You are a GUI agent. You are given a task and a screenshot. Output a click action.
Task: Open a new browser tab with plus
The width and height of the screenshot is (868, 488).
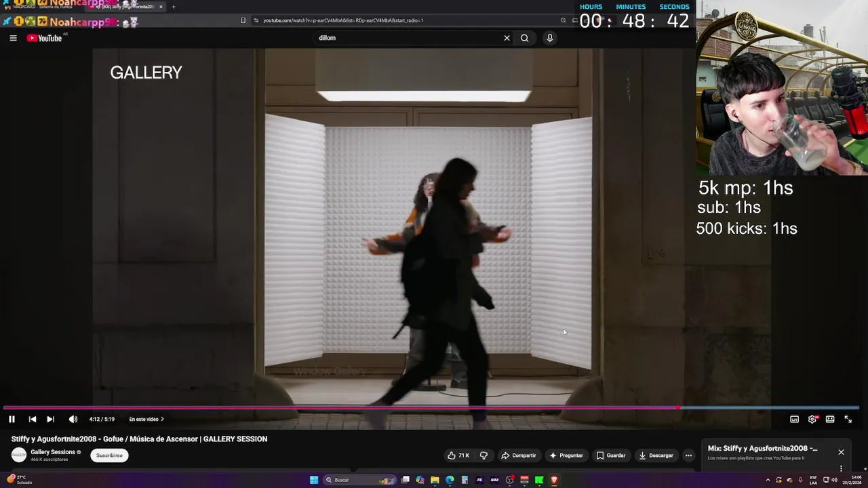[174, 7]
